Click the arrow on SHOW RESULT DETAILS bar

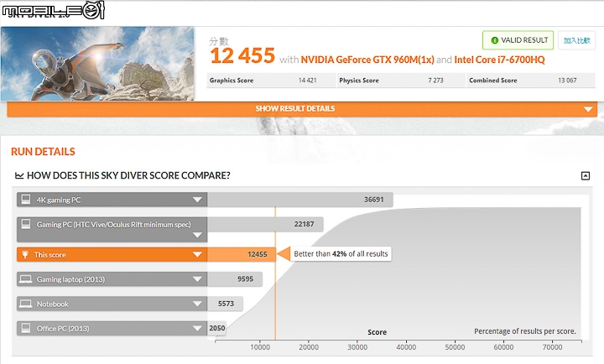(588, 109)
